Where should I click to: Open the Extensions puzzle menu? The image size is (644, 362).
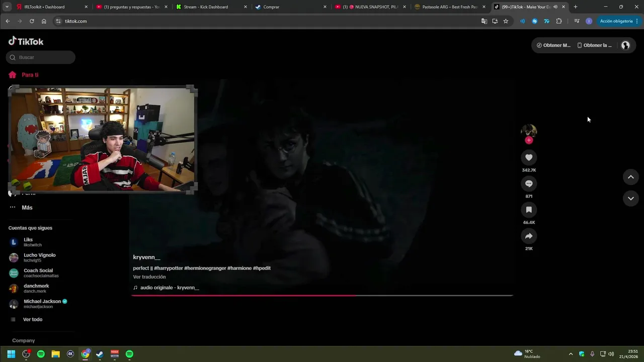[559, 21]
